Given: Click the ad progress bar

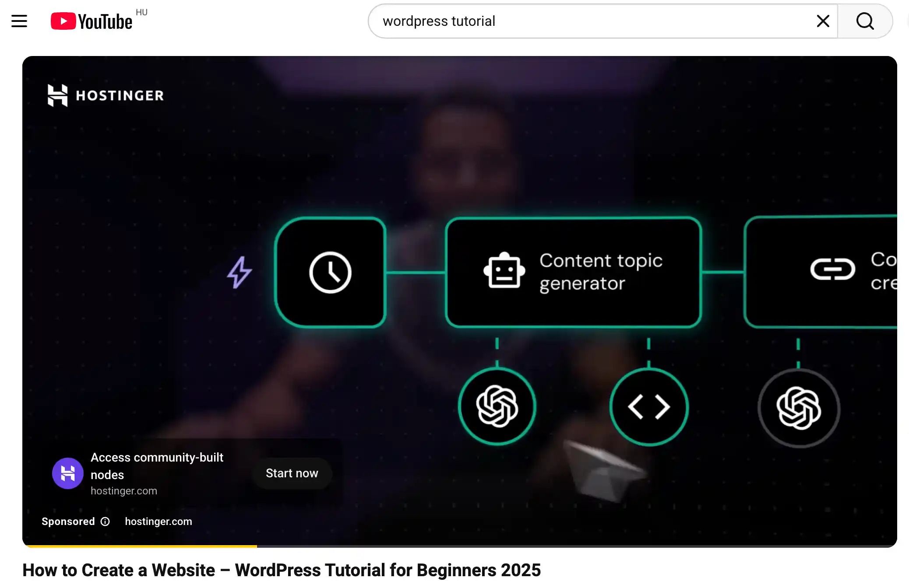Looking at the screenshot, I should [x=460, y=546].
